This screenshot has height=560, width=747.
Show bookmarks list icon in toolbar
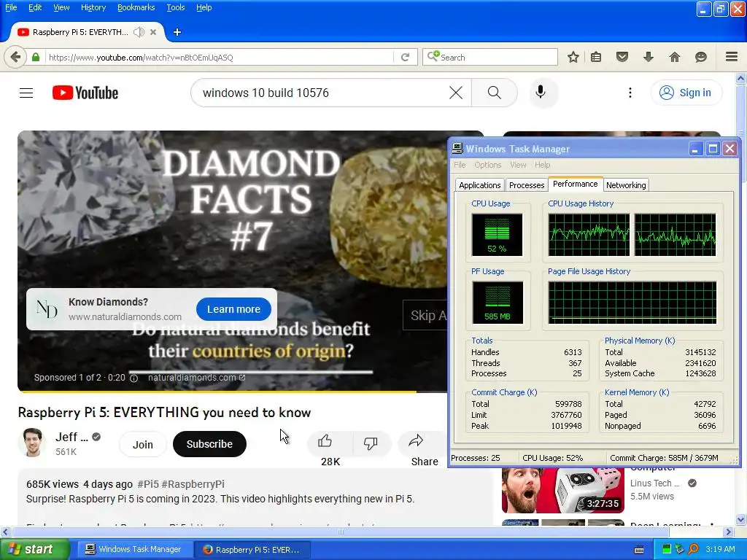click(x=596, y=57)
